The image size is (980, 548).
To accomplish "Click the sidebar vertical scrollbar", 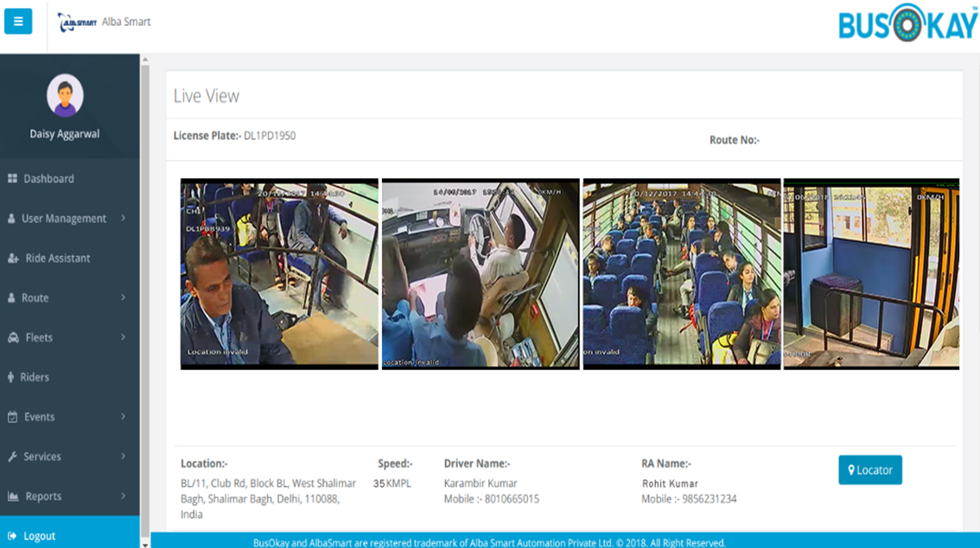I will tap(145, 294).
